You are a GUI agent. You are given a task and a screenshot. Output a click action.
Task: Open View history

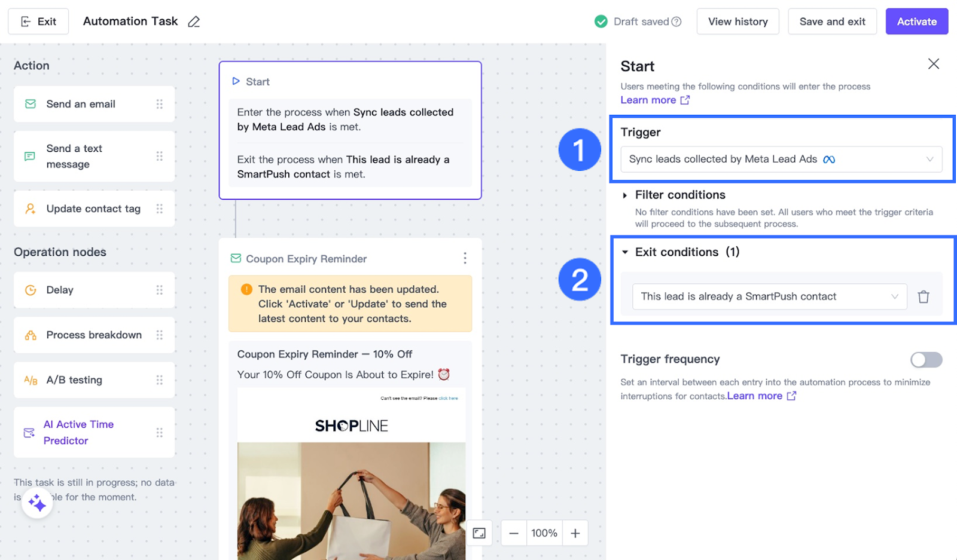click(737, 22)
